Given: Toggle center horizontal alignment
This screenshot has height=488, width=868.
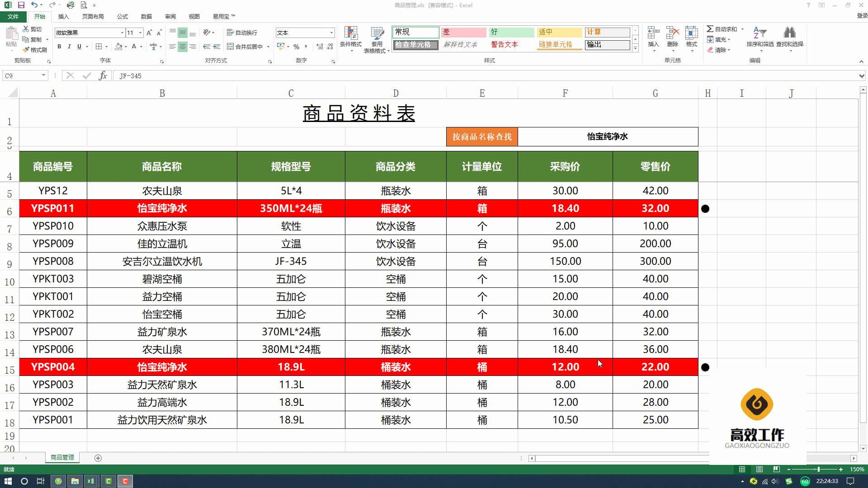Looking at the screenshot, I should tap(183, 47).
